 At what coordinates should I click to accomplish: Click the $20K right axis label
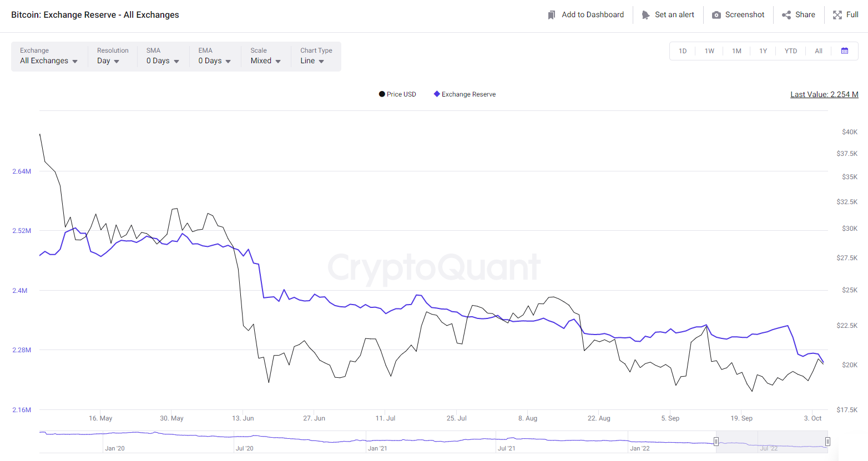850,365
